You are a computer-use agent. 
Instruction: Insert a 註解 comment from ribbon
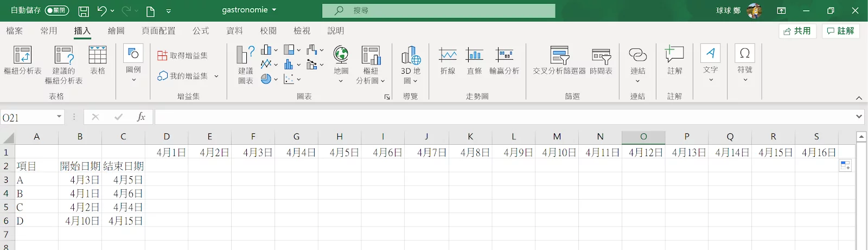pyautogui.click(x=674, y=60)
